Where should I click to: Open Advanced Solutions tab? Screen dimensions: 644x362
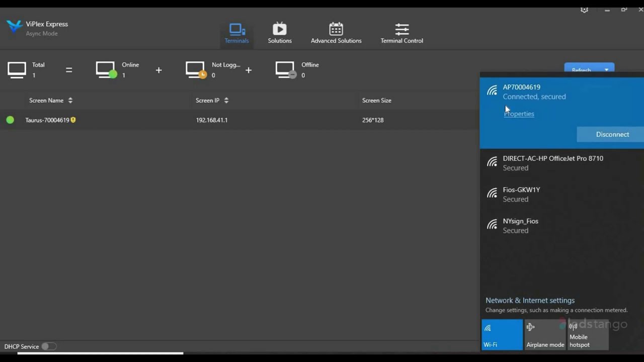click(336, 34)
